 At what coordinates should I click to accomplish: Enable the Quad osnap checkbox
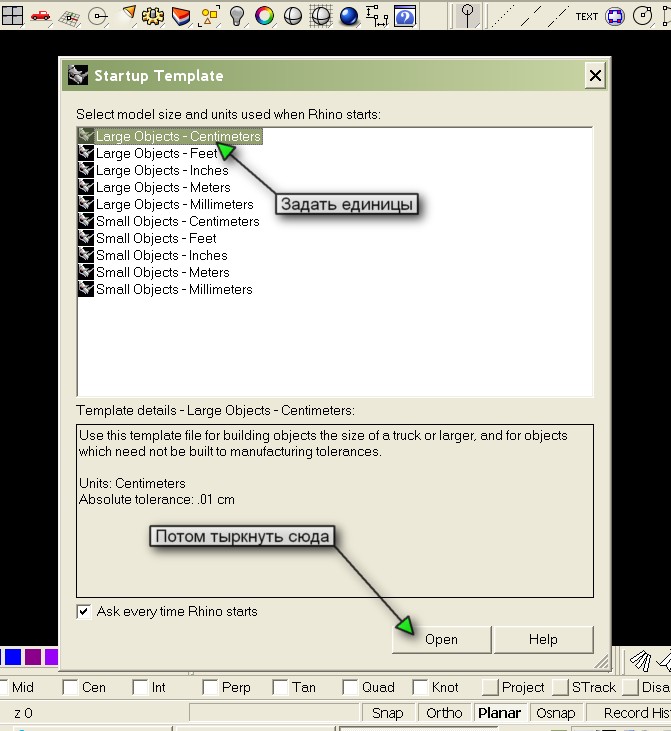click(350, 687)
